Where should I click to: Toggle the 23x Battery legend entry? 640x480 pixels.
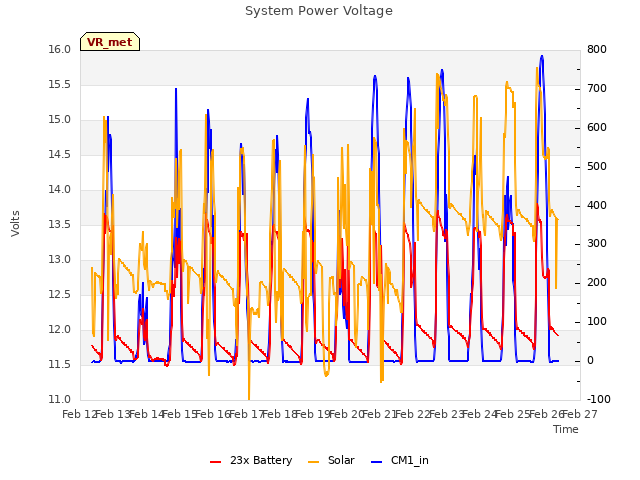point(251,460)
